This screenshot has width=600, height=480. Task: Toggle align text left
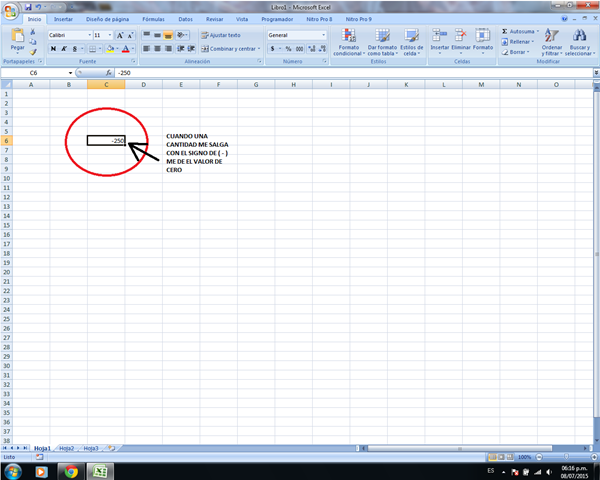click(x=147, y=49)
